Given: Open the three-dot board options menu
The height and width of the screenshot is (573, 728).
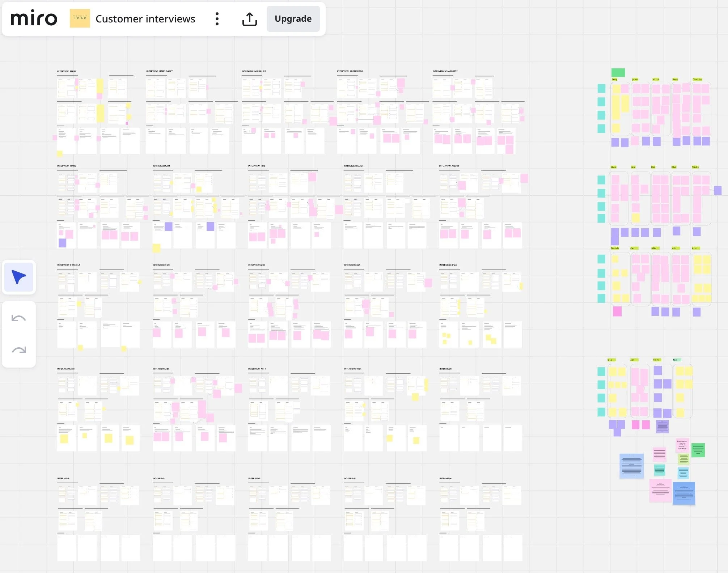Looking at the screenshot, I should point(217,19).
